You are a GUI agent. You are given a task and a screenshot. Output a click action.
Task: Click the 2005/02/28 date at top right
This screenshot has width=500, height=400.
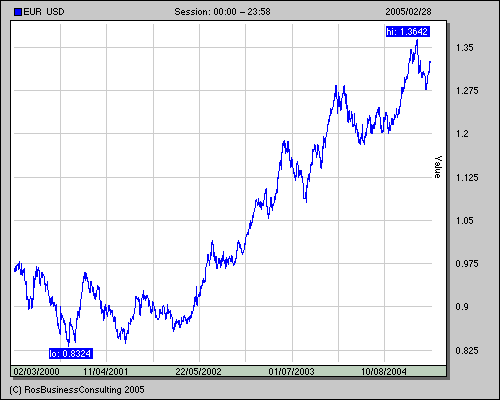pos(408,12)
